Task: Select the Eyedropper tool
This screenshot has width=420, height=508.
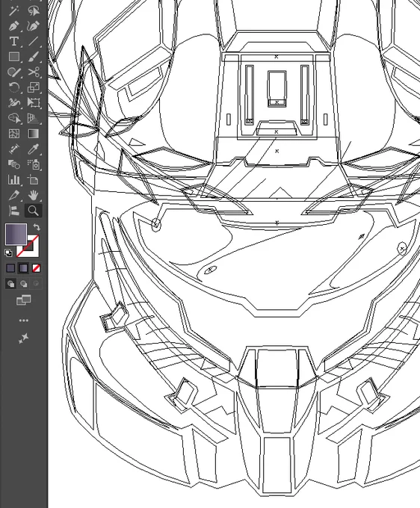Action: click(34, 149)
